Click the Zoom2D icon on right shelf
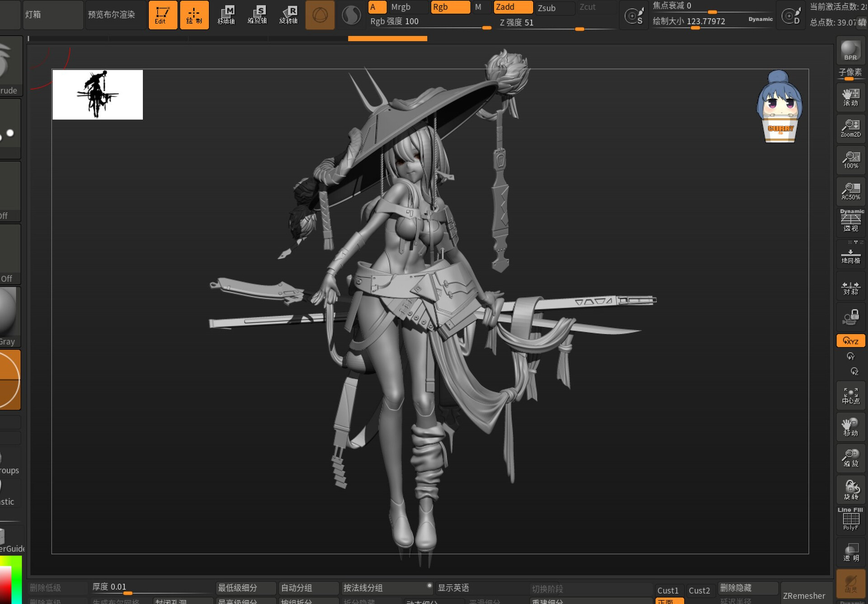Viewport: 868px width, 604px height. click(850, 129)
